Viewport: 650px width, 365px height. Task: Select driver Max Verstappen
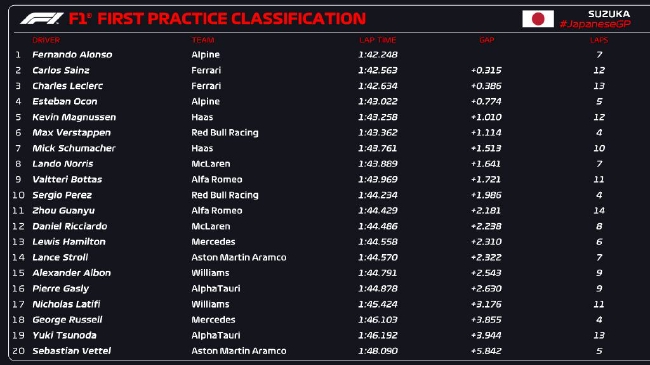tap(71, 133)
